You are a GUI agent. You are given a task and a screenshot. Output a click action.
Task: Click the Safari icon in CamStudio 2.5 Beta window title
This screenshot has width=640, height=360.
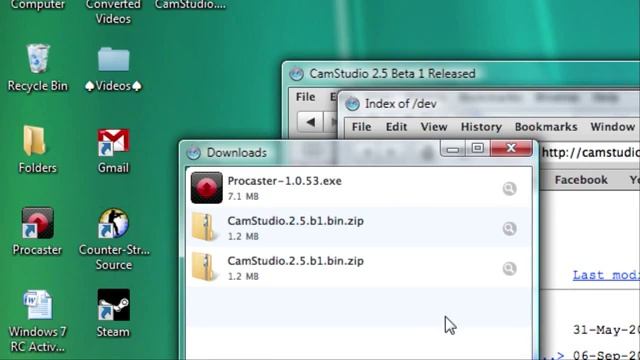coord(296,74)
